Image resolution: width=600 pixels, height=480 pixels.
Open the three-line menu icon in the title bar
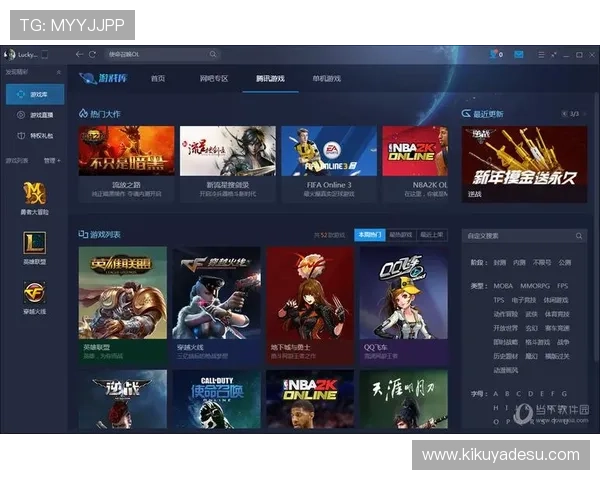click(542, 54)
